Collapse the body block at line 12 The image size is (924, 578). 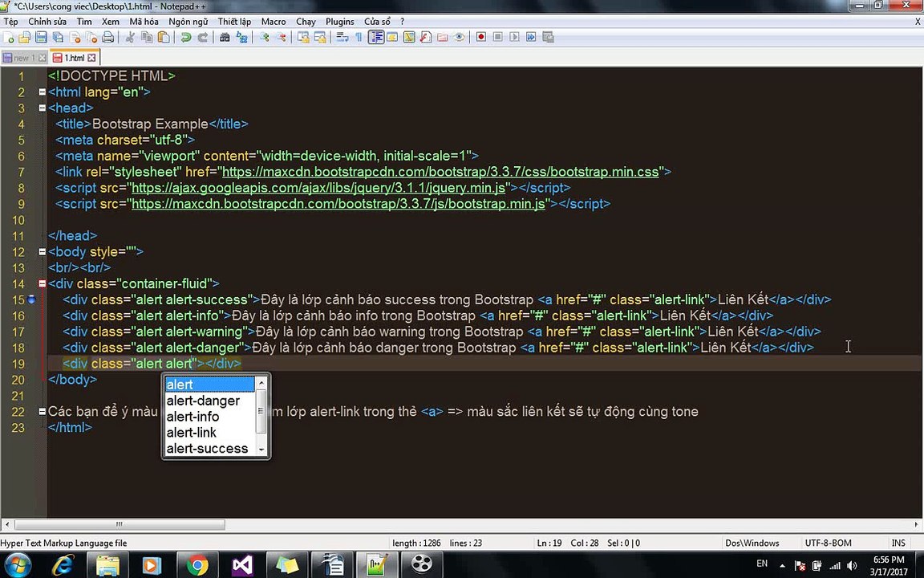coord(42,252)
